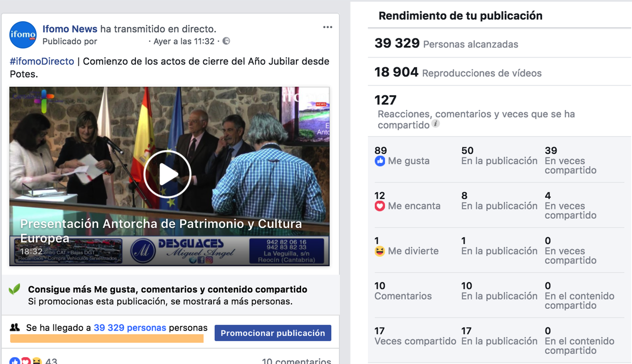Click the video title Presentación Antorcha de Patrimonio
Image resolution: width=632 pixels, height=364 pixels.
tap(161, 231)
